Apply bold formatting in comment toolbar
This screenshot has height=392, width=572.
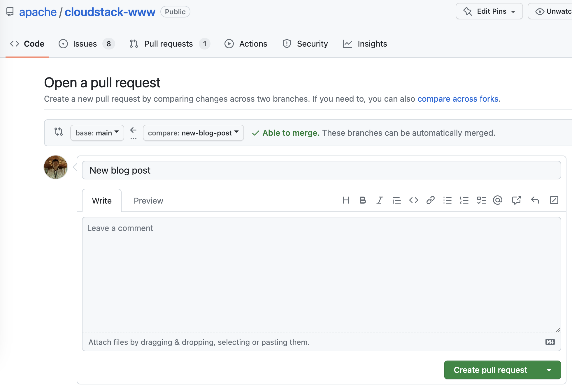(363, 200)
